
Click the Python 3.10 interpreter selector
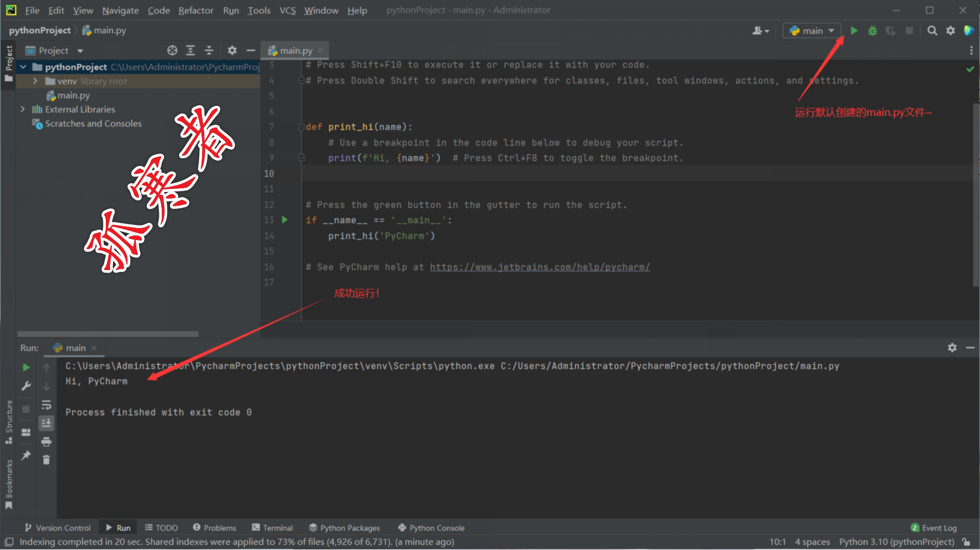point(896,542)
